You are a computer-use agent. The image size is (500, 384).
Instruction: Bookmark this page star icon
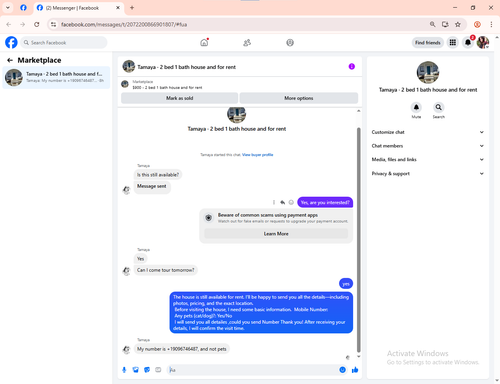pos(458,24)
